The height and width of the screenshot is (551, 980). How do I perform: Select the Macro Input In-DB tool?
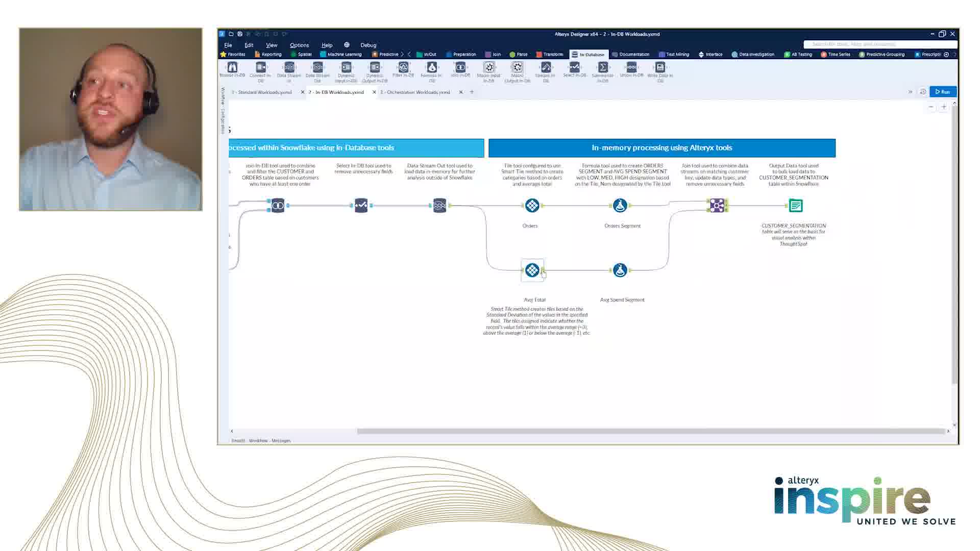click(x=489, y=72)
